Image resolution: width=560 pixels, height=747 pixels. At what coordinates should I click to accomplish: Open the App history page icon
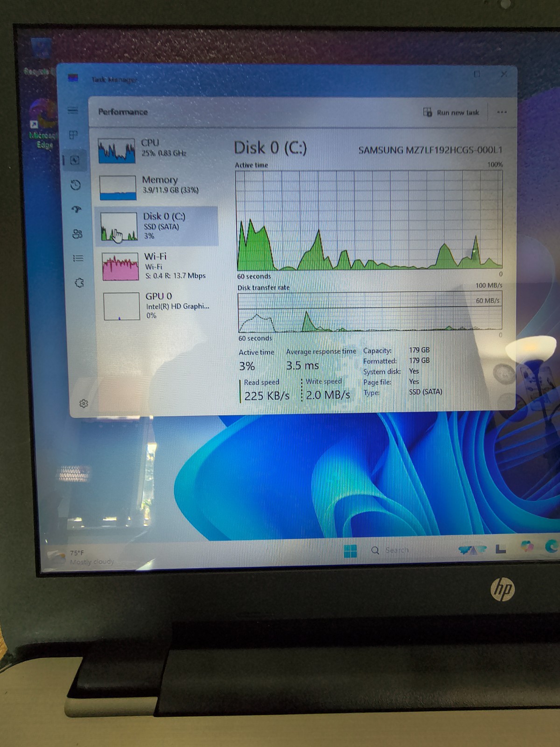click(x=76, y=185)
